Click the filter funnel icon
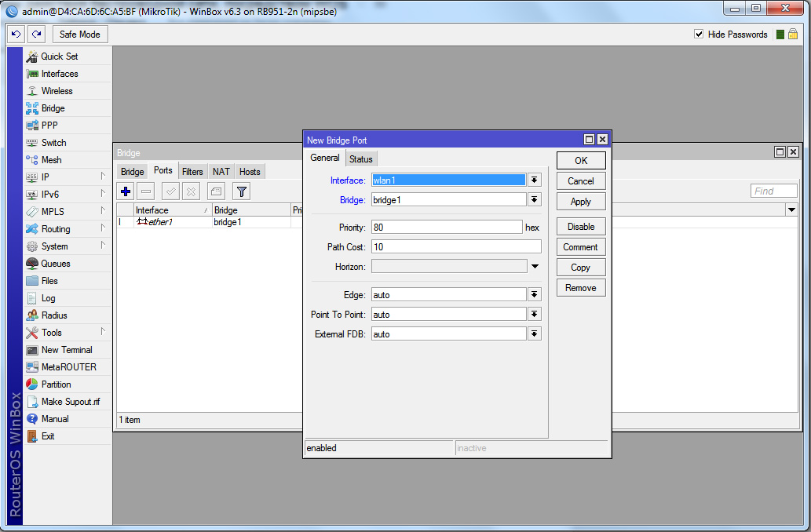Screen dimensions: 811x532 click(241, 191)
